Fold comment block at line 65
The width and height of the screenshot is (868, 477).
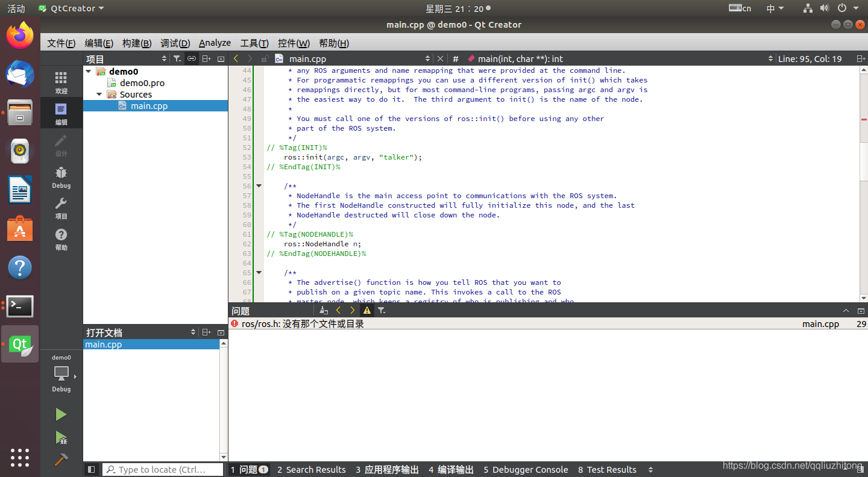point(259,272)
